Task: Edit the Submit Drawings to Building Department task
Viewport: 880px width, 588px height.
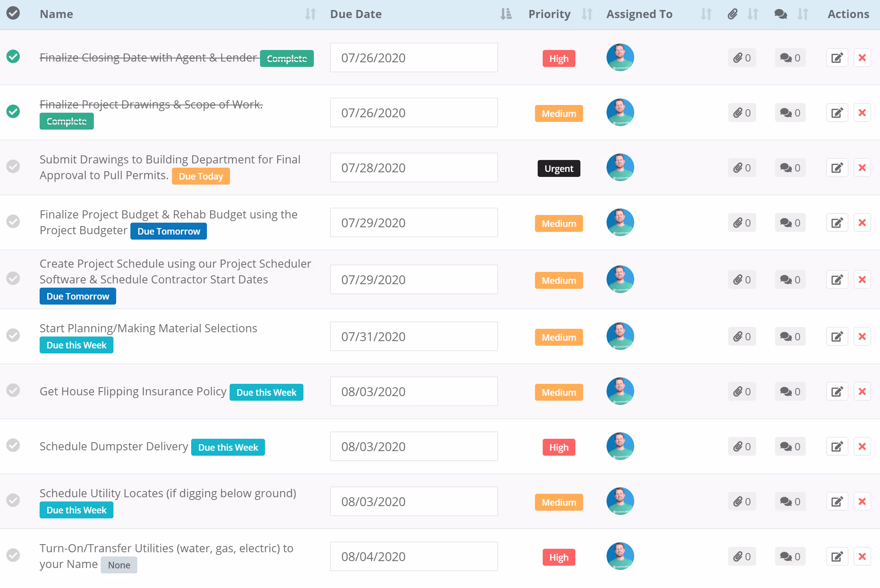Action: tap(837, 168)
